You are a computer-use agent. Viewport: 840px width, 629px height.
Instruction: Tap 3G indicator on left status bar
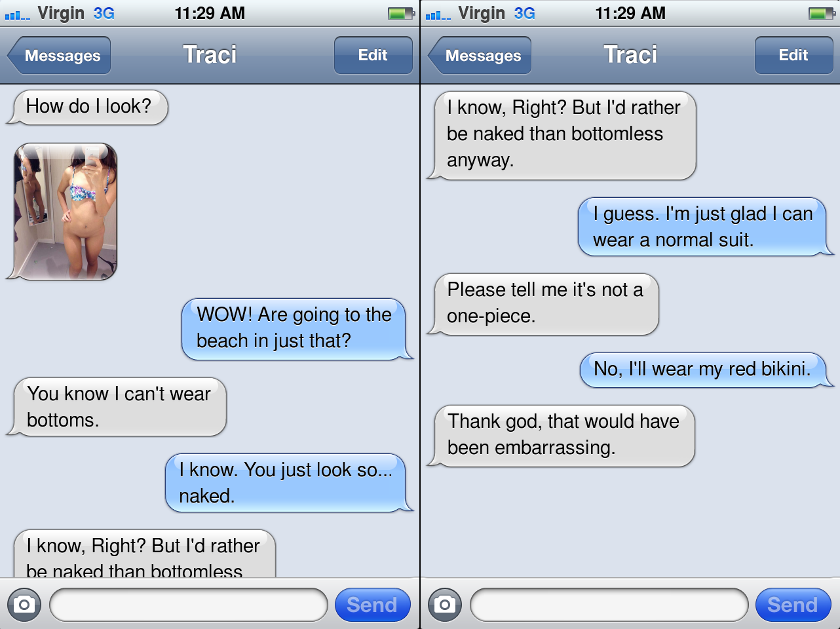(x=104, y=13)
